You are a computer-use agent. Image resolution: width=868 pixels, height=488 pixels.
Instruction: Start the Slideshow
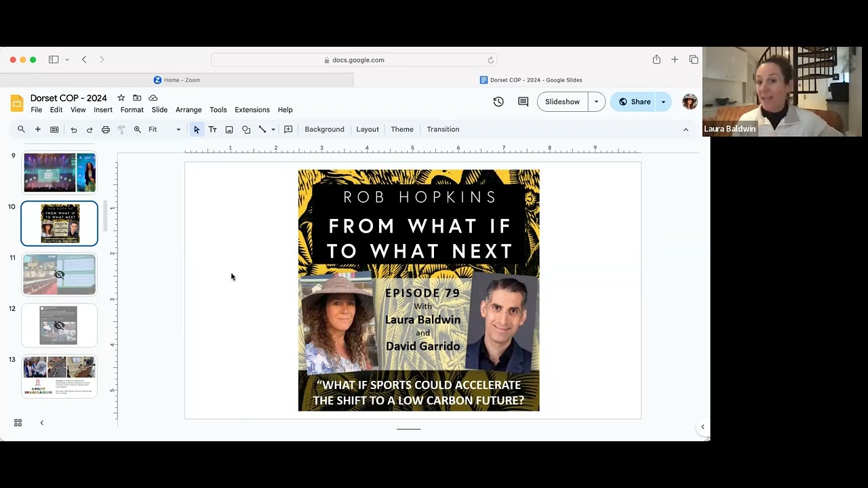(x=562, y=102)
